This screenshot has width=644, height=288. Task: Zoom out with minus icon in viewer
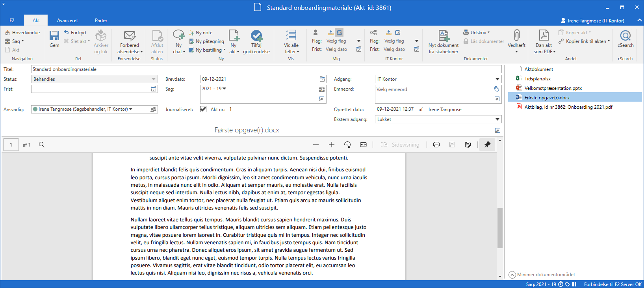coord(316,145)
